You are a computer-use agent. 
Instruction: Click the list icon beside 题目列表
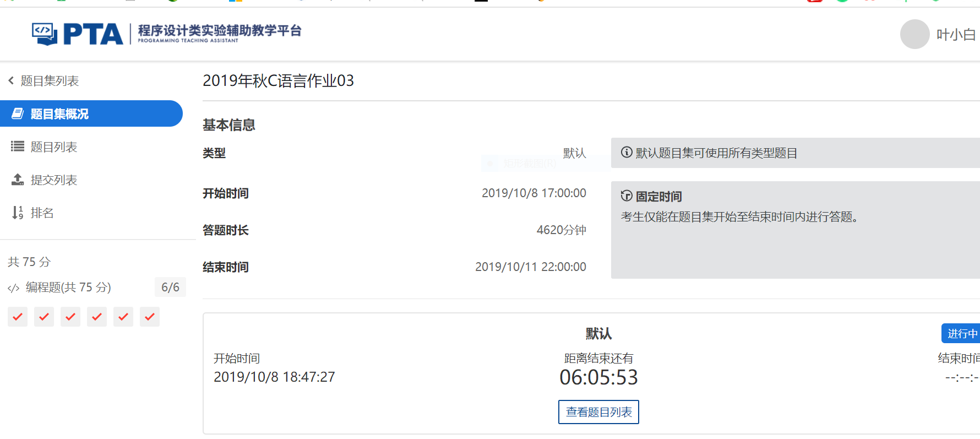(18, 147)
